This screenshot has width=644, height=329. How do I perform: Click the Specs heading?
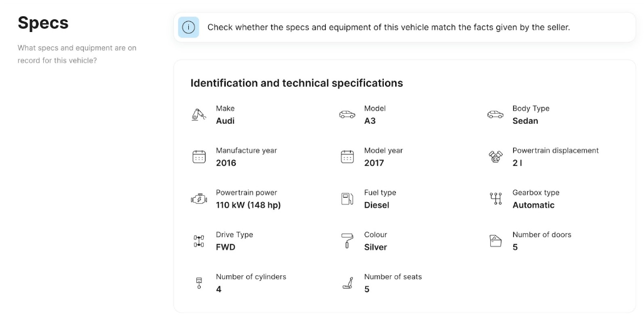43,23
